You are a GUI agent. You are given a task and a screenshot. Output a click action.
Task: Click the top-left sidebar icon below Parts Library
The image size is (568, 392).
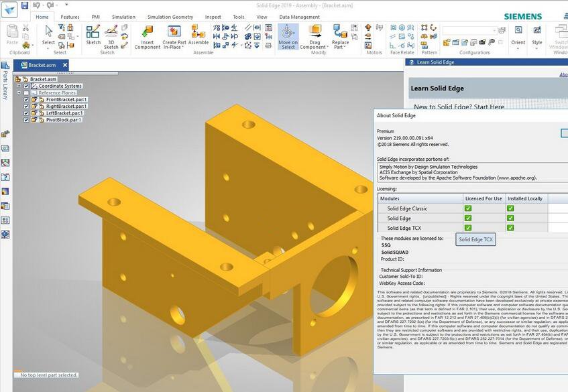point(5,134)
